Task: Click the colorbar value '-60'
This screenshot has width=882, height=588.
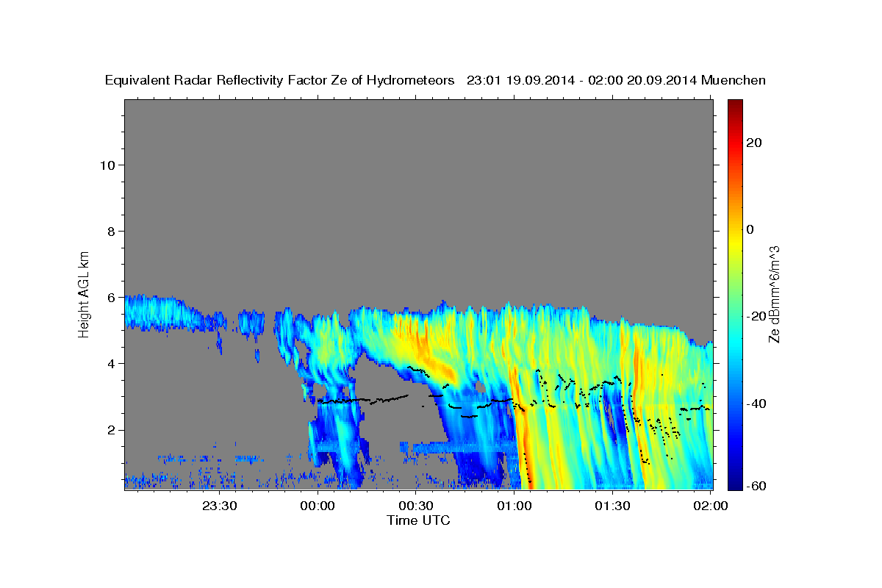Action: click(756, 486)
